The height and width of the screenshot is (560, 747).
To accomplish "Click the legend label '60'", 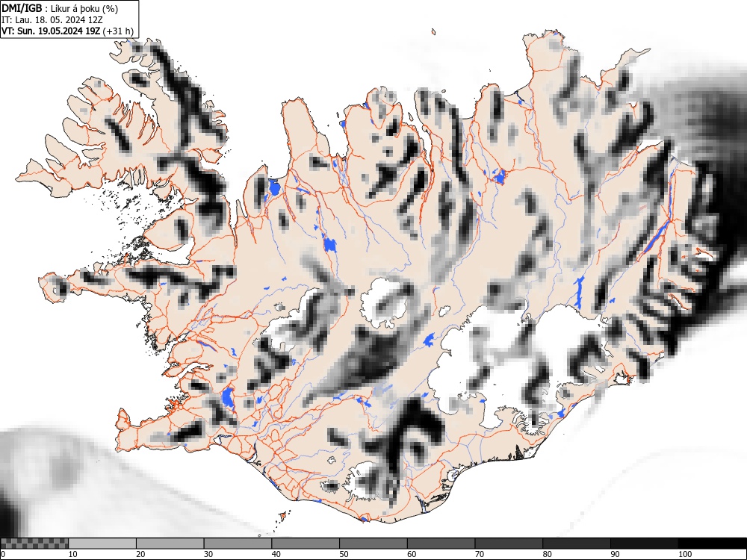I will point(411,554).
